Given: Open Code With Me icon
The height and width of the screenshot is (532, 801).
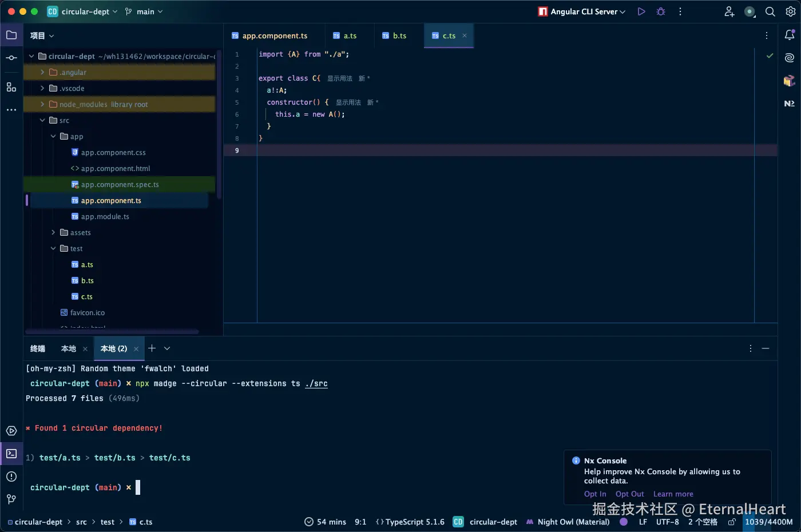Looking at the screenshot, I should click(x=729, y=11).
